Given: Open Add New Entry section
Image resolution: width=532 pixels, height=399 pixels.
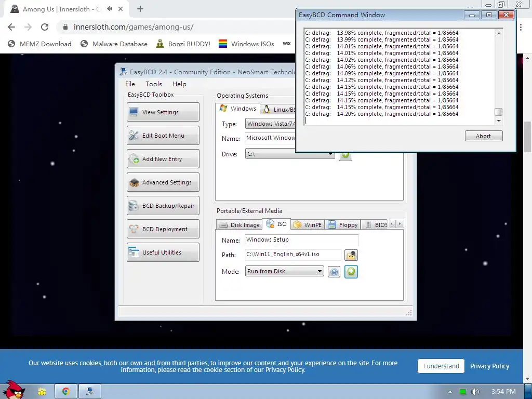Looking at the screenshot, I should (x=163, y=159).
